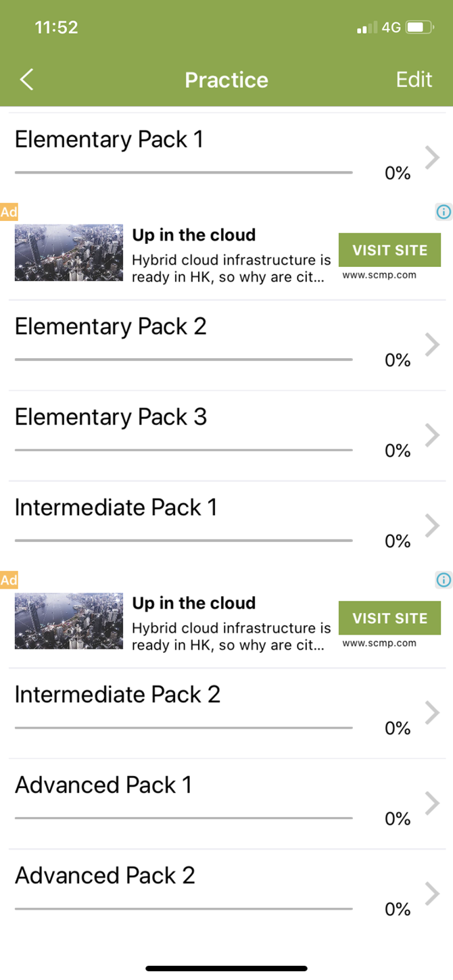Tap the Edit button
The height and width of the screenshot is (980, 453).
(414, 79)
